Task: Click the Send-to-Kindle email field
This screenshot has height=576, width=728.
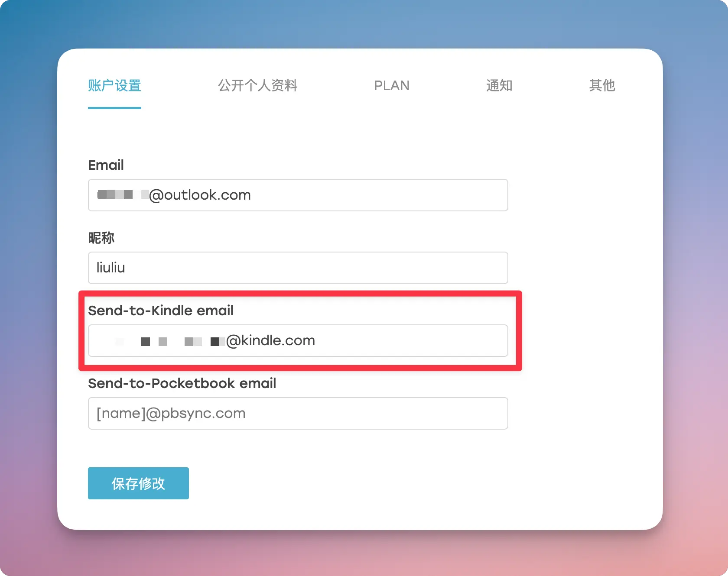Action: tap(298, 341)
